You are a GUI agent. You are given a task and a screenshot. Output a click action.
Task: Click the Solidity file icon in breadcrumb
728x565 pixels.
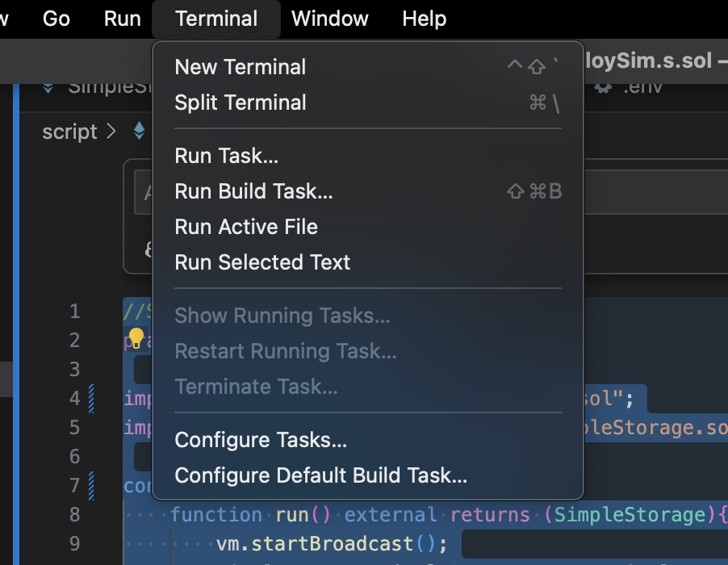(x=140, y=131)
